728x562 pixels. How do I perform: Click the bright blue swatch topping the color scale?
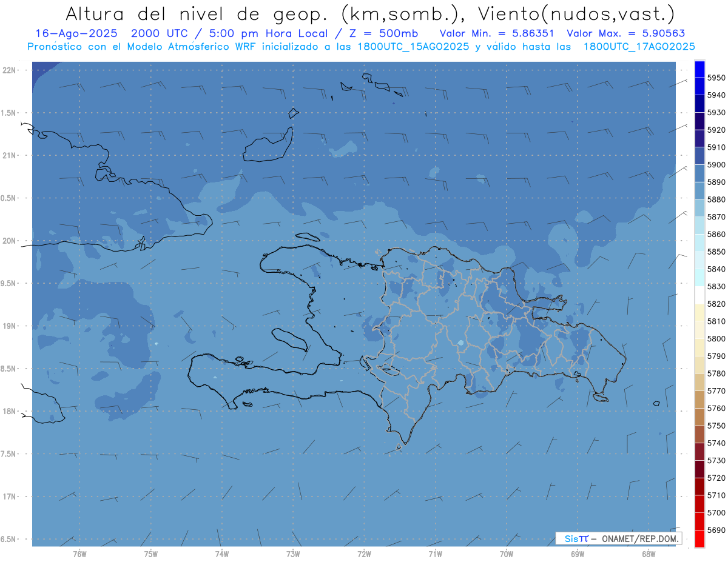coord(699,69)
